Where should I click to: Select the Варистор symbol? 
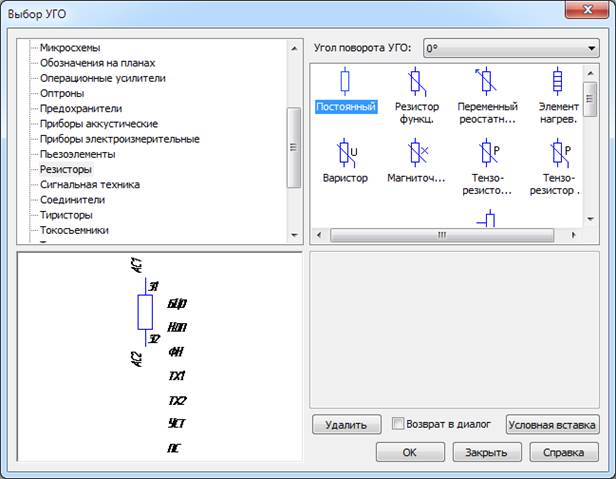click(x=345, y=161)
